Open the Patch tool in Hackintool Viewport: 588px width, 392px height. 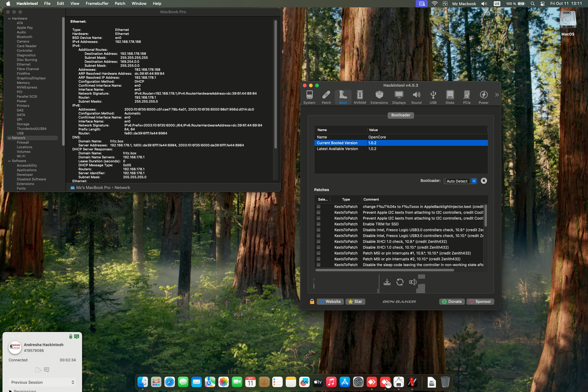pyautogui.click(x=326, y=97)
